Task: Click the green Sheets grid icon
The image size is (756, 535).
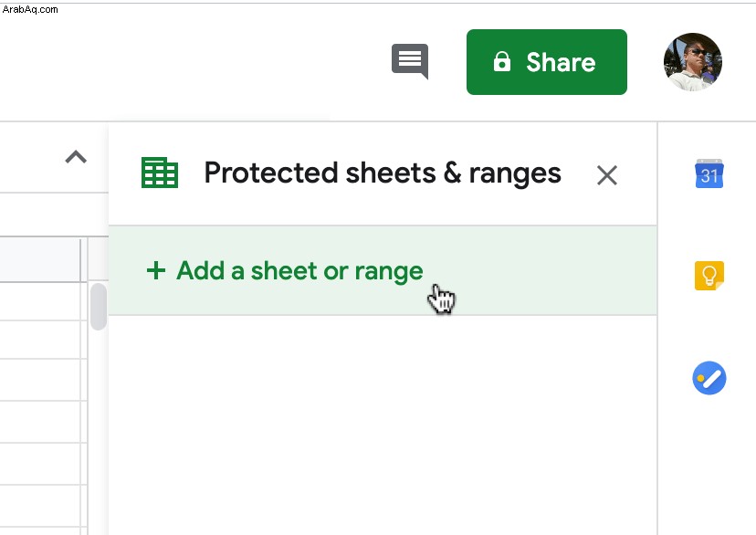Action: (160, 173)
